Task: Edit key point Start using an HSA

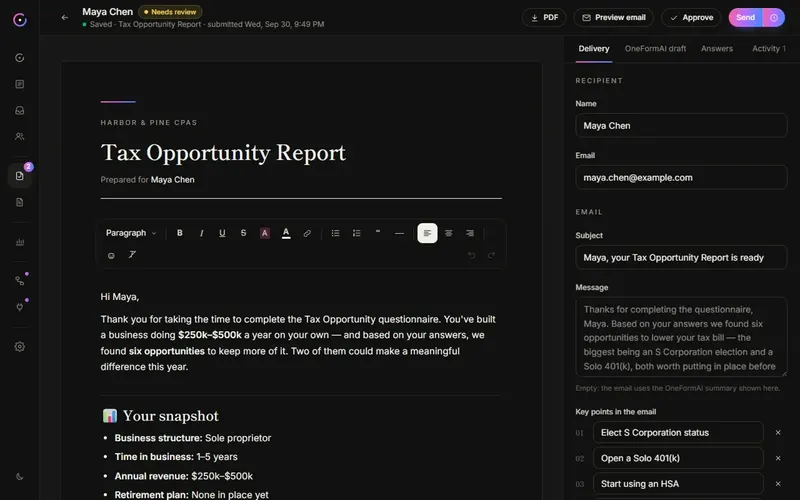Action: (x=678, y=484)
